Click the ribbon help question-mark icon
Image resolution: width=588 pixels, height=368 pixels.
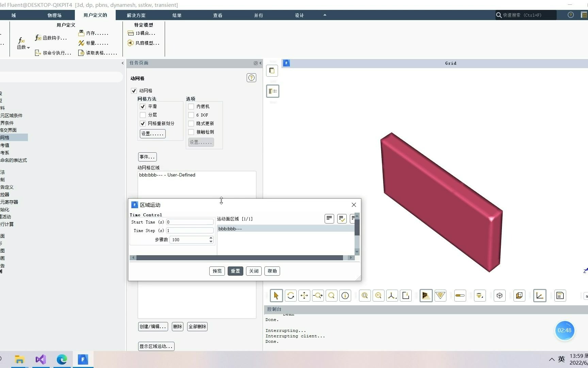[571, 15]
